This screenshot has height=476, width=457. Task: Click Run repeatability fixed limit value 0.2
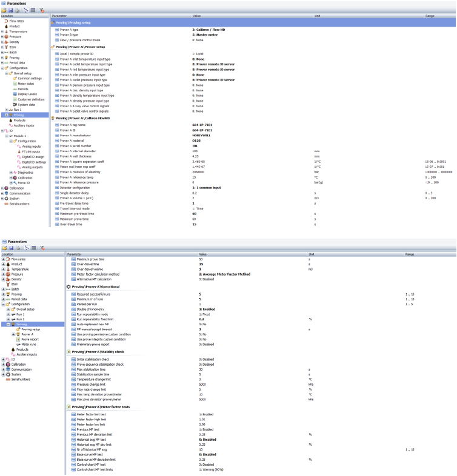click(x=201, y=319)
